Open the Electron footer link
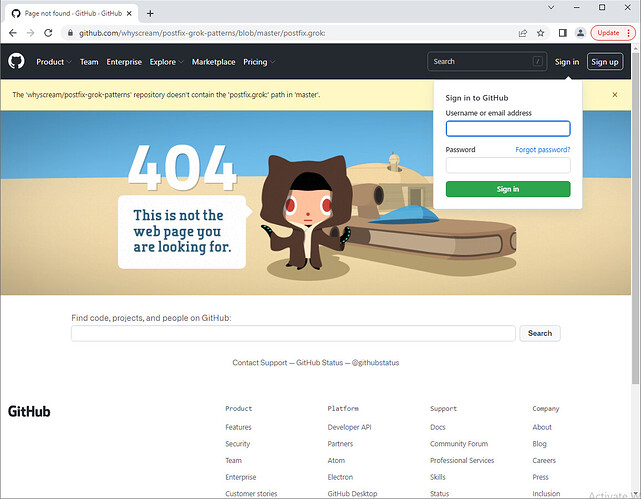This screenshot has height=499, width=641. 340,477
